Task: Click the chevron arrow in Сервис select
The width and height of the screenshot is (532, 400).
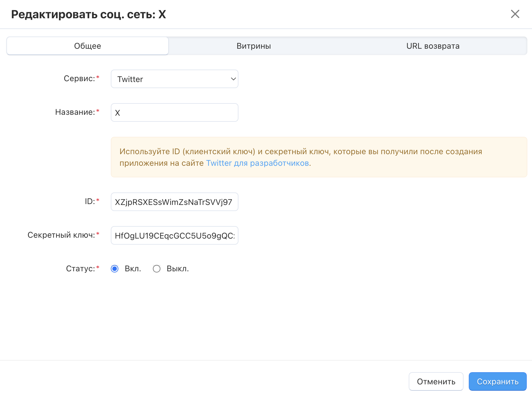Action: pos(233,79)
